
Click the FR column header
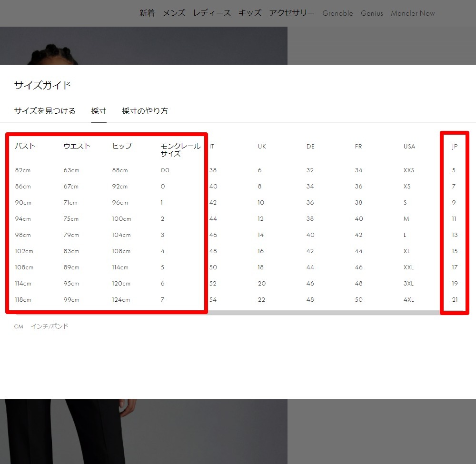pyautogui.click(x=358, y=146)
